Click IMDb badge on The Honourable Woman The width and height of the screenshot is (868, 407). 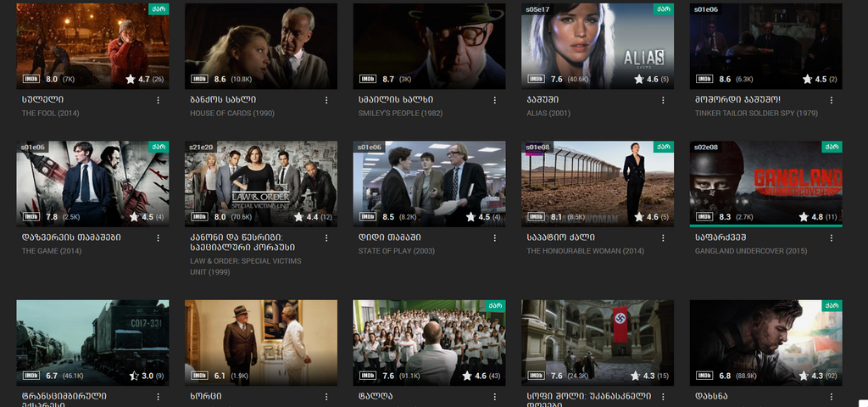coord(536,217)
